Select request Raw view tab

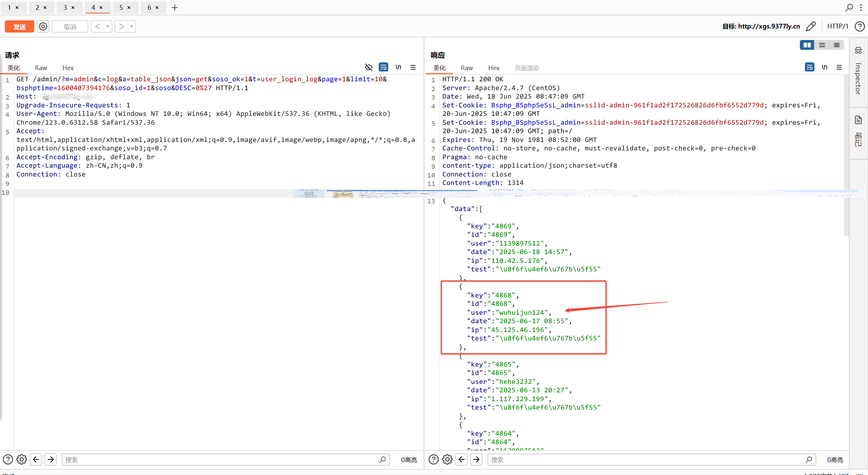(x=41, y=68)
